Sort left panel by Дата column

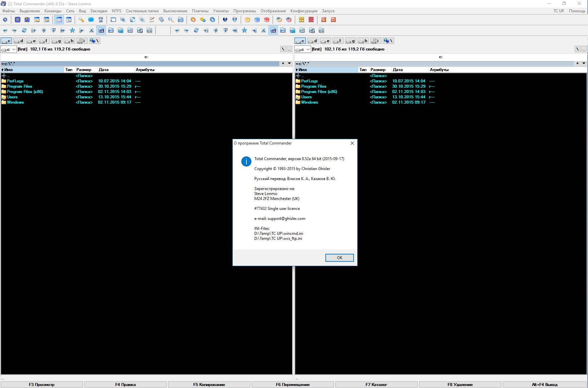tap(116, 70)
